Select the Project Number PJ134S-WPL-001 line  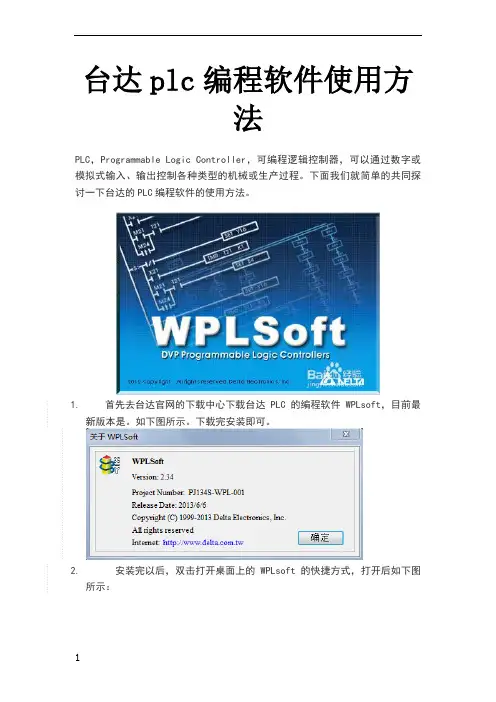[188, 492]
